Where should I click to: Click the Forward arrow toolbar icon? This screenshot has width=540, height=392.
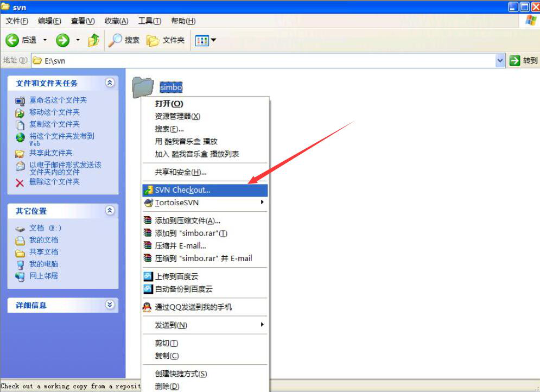click(x=62, y=40)
